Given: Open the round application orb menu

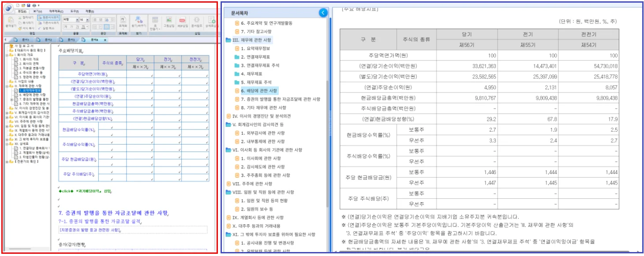Looking at the screenshot, I should click(x=8, y=8).
